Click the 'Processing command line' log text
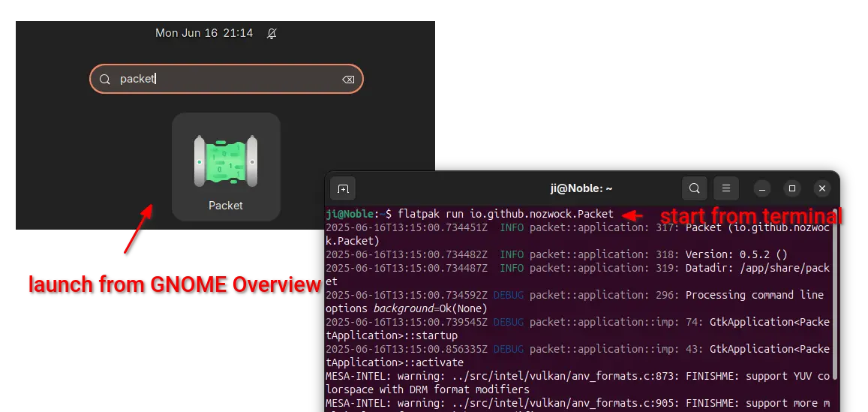Screen dimensions: 868x412 755,295
